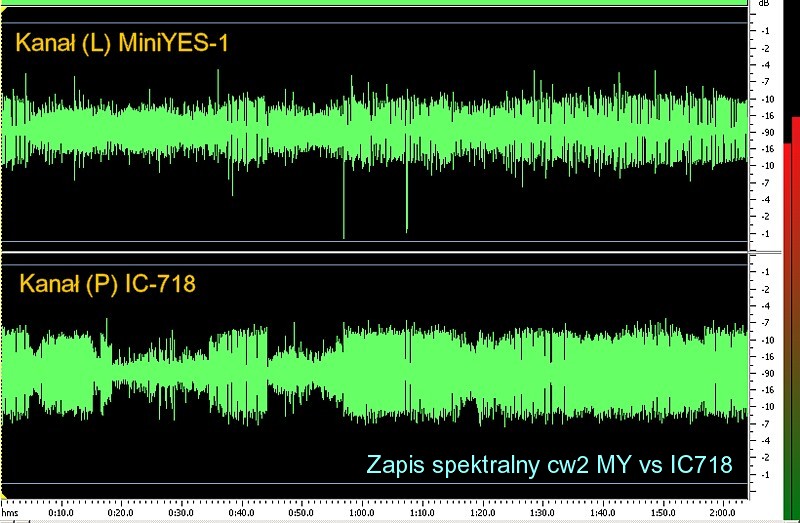The width and height of the screenshot is (800, 523).
Task: Click the divider line between the two channels
Action: coord(374,250)
